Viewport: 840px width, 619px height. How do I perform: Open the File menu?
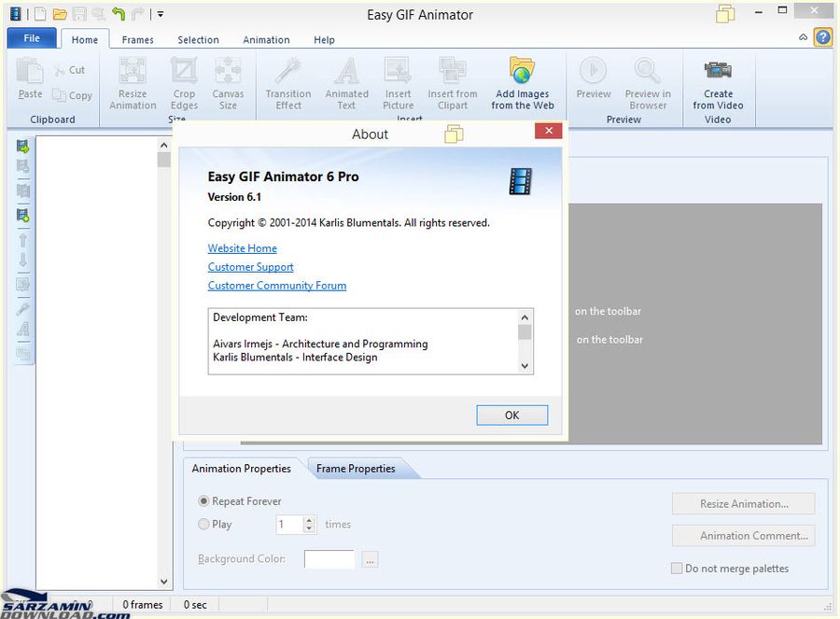pos(32,38)
